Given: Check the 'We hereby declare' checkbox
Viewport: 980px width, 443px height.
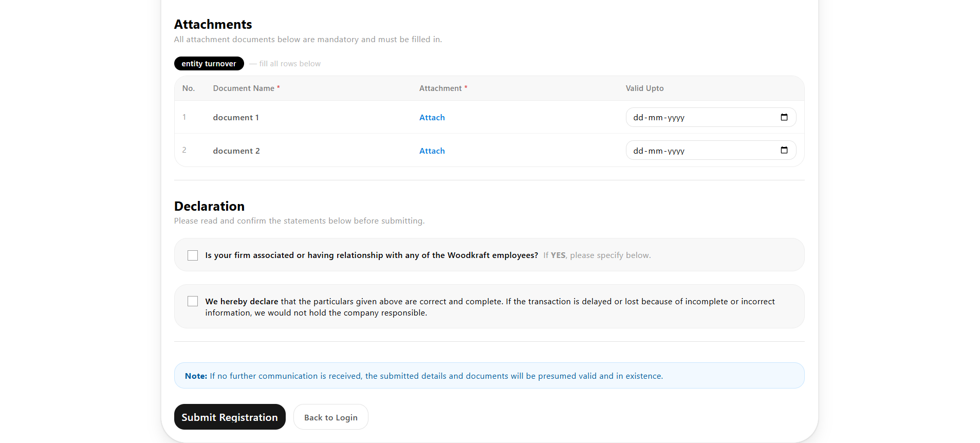Looking at the screenshot, I should click(x=193, y=301).
